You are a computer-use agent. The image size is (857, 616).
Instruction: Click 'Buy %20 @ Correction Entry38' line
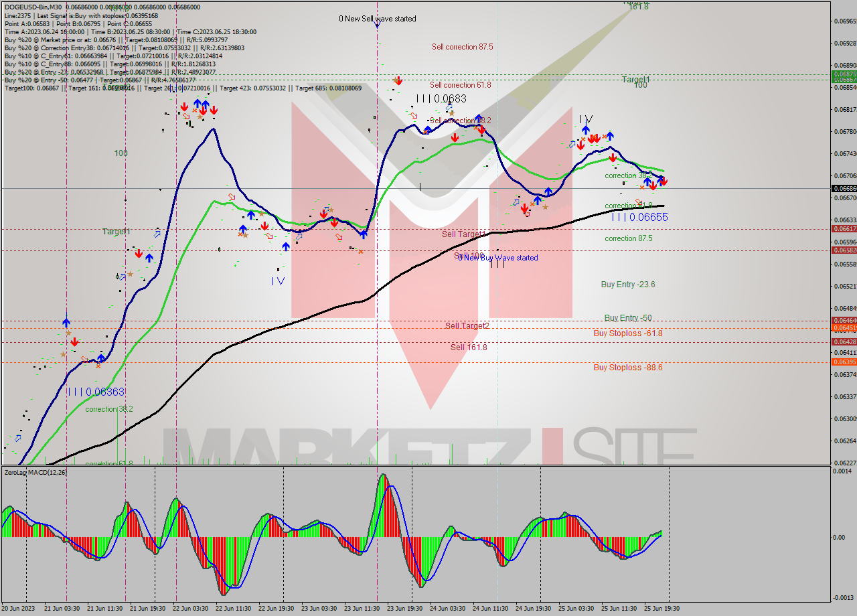point(124,48)
